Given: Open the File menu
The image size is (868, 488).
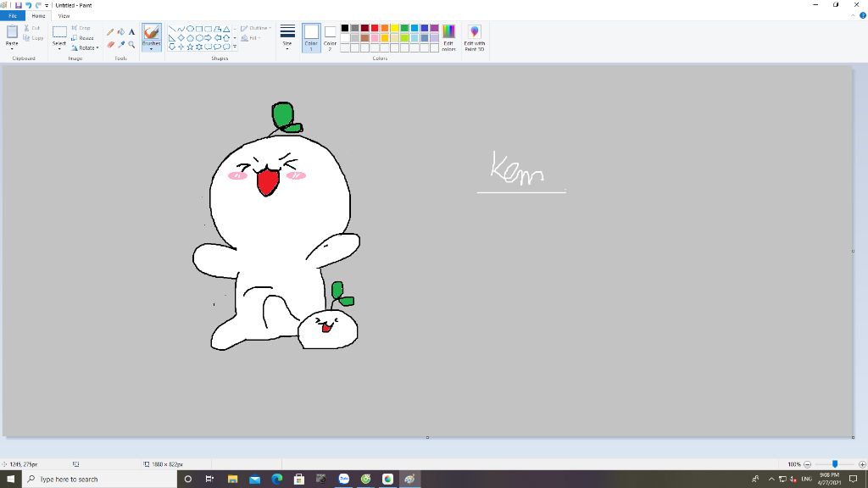Looking at the screenshot, I should (13, 15).
